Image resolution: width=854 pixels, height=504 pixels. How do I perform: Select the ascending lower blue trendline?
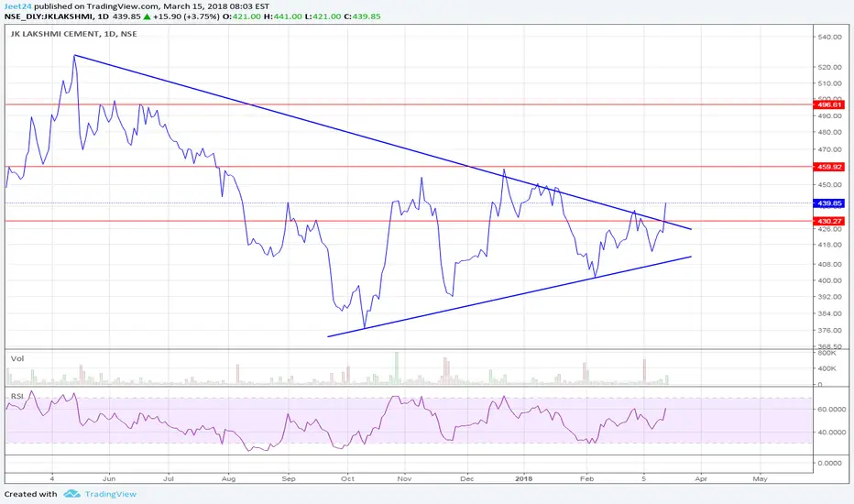(509, 296)
